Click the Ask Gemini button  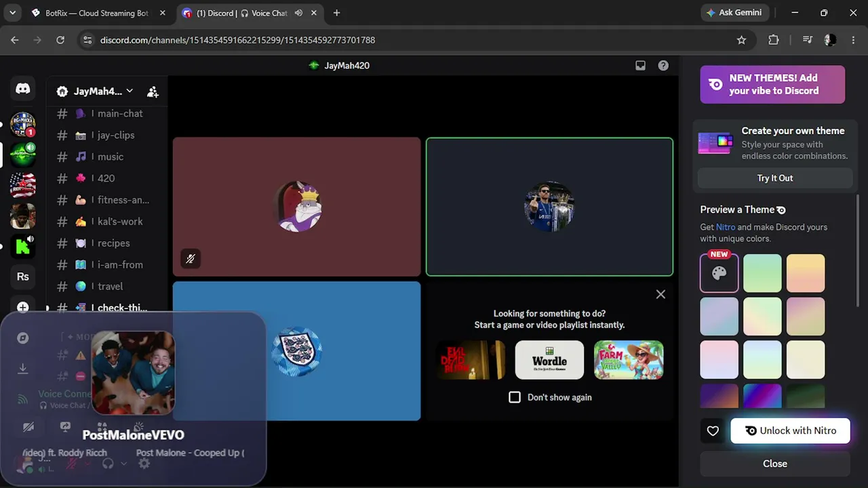(734, 13)
